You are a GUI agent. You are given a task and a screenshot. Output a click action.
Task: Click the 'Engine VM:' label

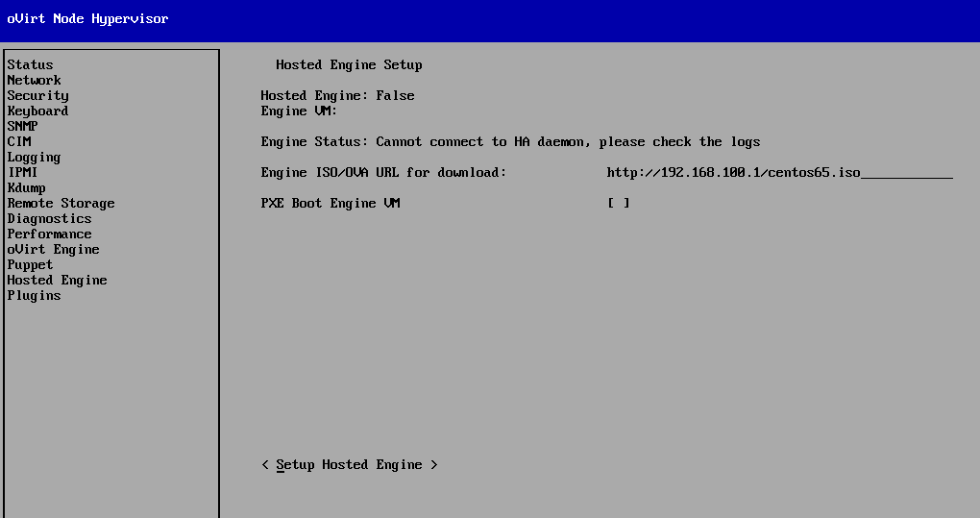coord(299,111)
